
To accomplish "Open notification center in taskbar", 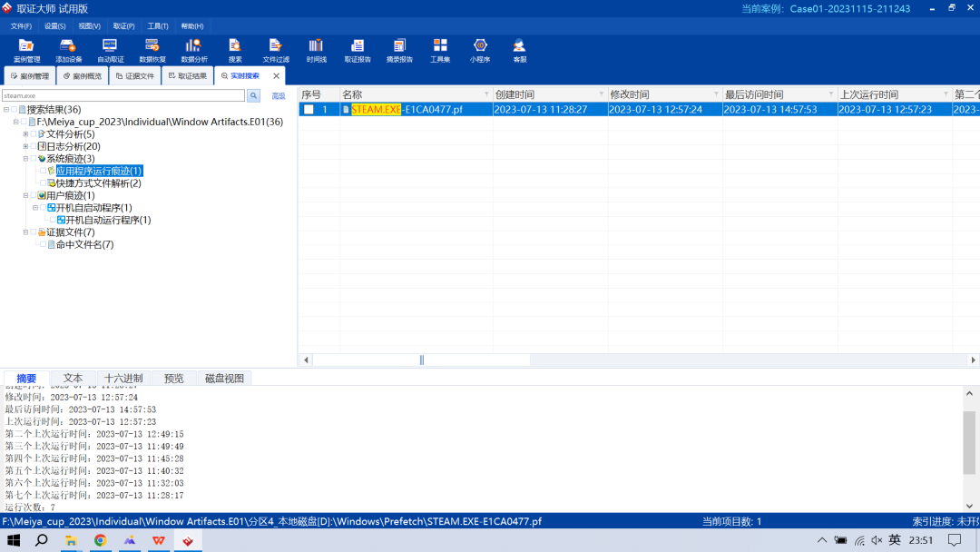I will click(955, 541).
